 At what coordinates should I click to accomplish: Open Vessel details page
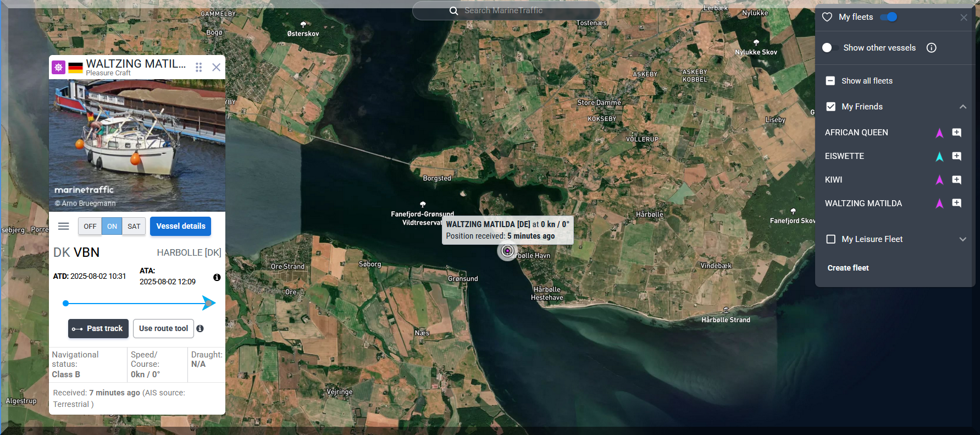[180, 226]
